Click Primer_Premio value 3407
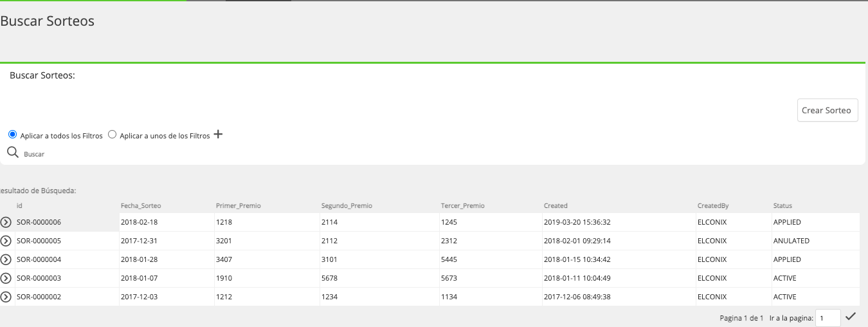This screenshot has height=327, width=868. pyautogui.click(x=224, y=259)
